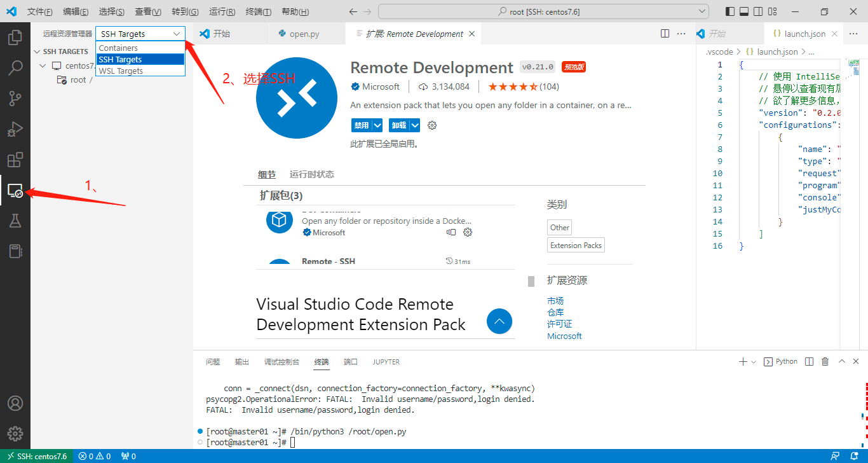Open the 文件(F) menu
Image resolution: width=868 pixels, height=463 pixels.
tap(40, 12)
